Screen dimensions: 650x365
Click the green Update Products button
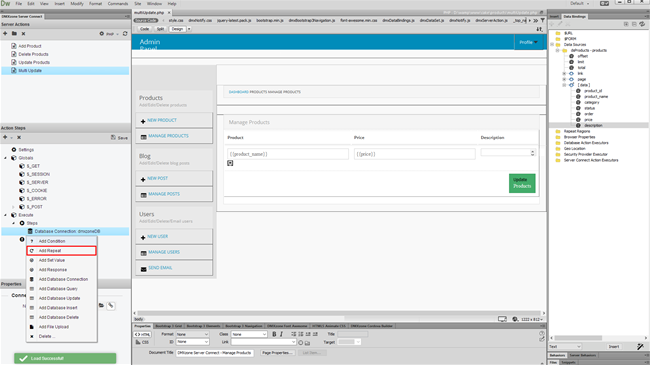[x=522, y=183]
